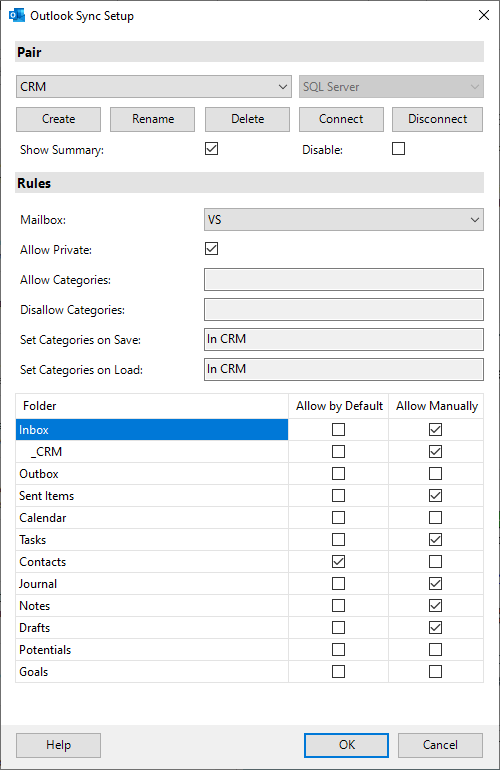Open the CRM pair dropdown
500x770 pixels.
click(x=154, y=86)
